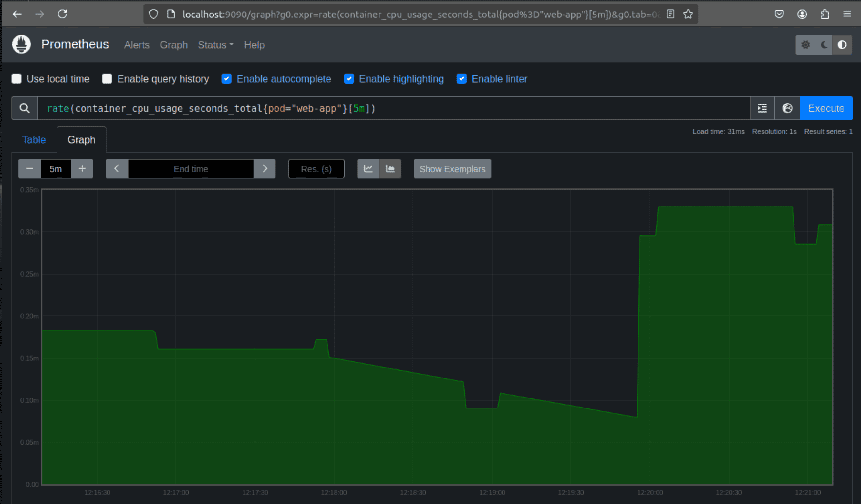The height and width of the screenshot is (504, 861).
Task: Click the 12:20:00 x-axis label
Action: click(650, 492)
